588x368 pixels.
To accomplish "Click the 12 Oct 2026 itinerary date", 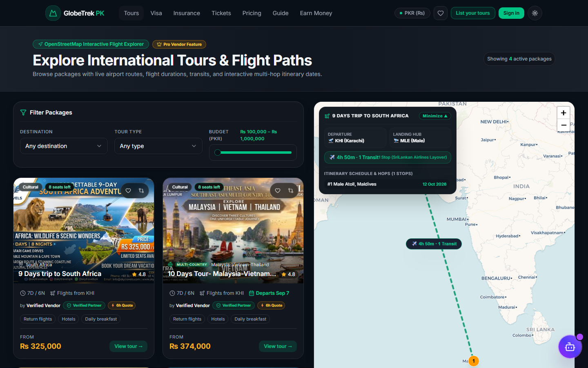I will tap(434, 184).
